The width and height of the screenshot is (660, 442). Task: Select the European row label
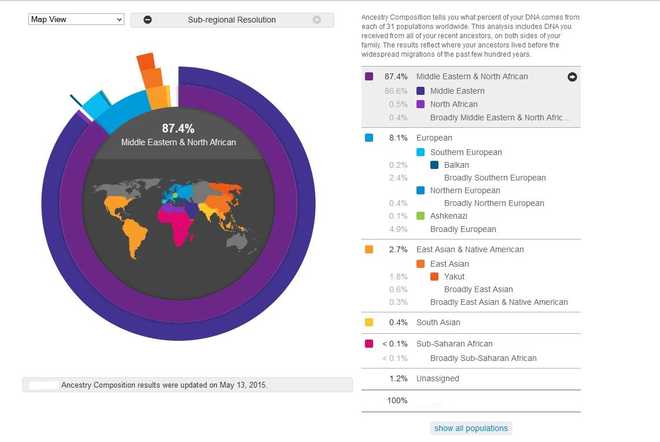(x=437, y=138)
